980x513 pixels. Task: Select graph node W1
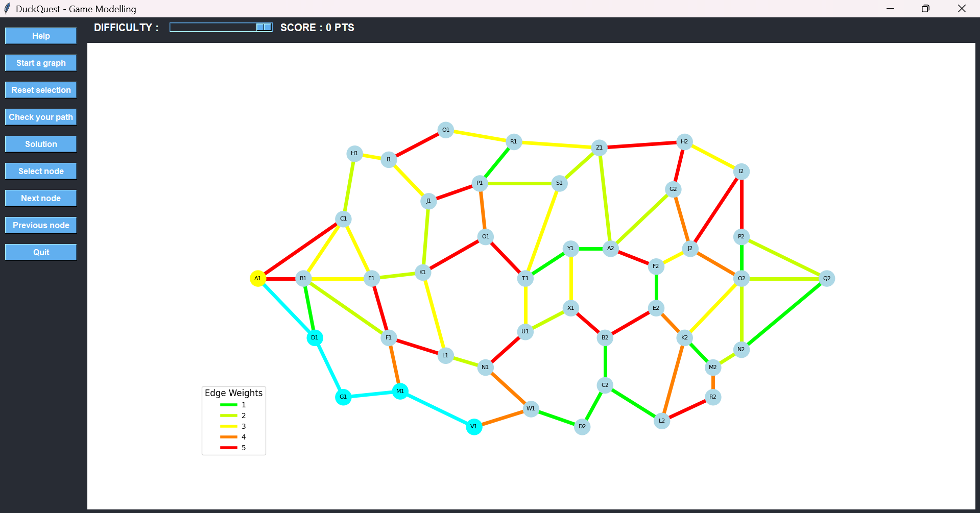pyautogui.click(x=531, y=408)
